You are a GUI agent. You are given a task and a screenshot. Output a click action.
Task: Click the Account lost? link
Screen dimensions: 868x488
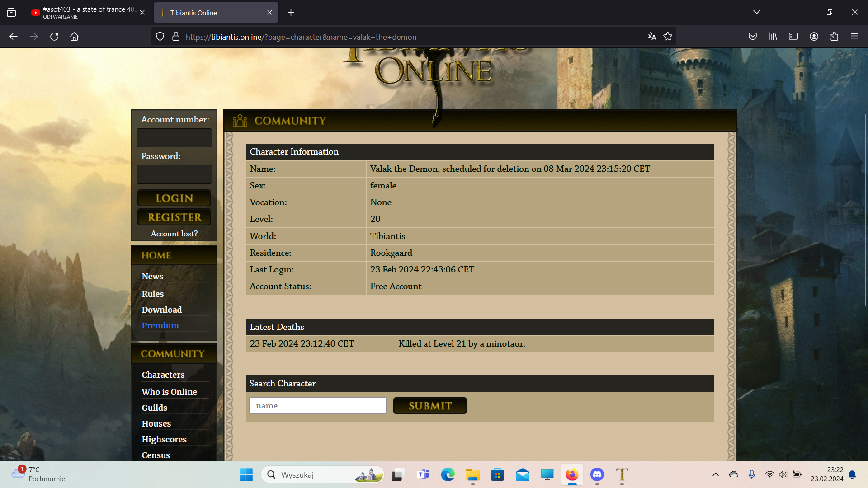pyautogui.click(x=174, y=234)
